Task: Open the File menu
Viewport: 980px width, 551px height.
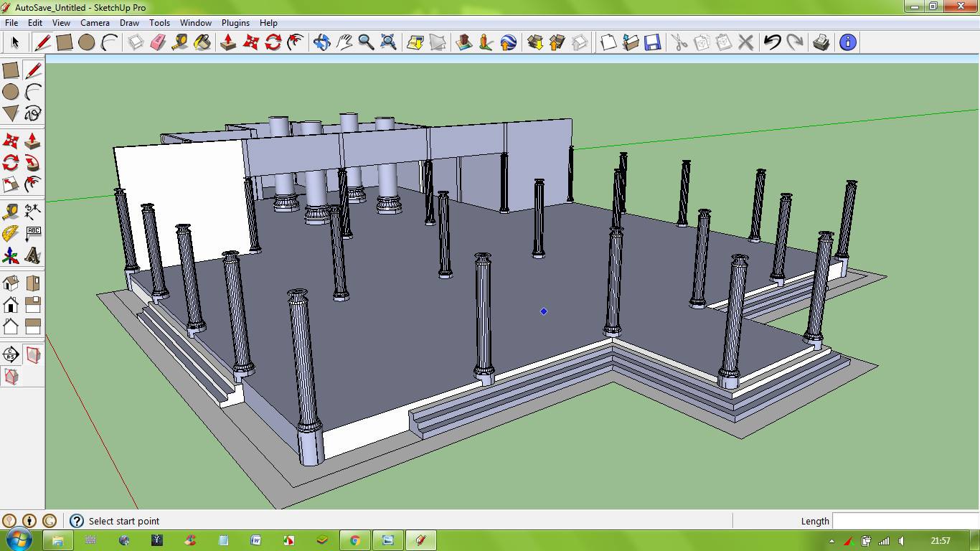Action: [x=11, y=23]
